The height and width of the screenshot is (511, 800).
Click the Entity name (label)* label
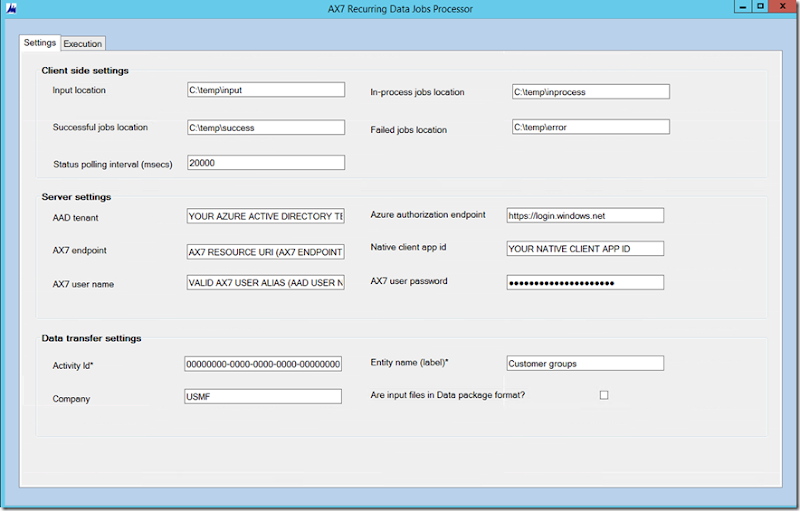(x=409, y=363)
